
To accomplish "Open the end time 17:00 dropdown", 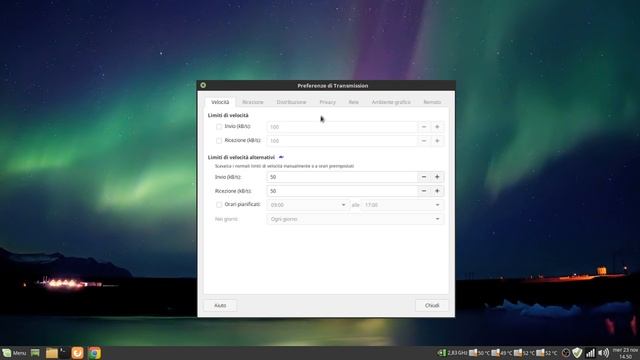I will [x=402, y=205].
